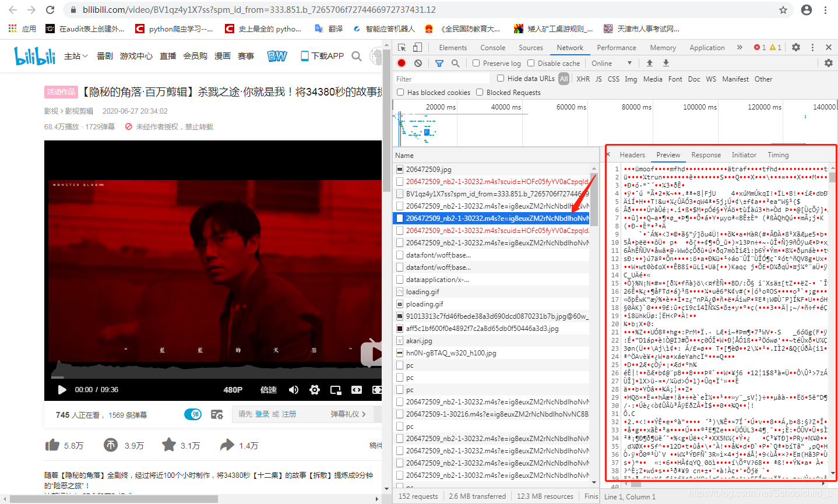The height and width of the screenshot is (504, 838).
Task: Expand the 弹幕礼仪 arrow link
Action: click(348, 414)
